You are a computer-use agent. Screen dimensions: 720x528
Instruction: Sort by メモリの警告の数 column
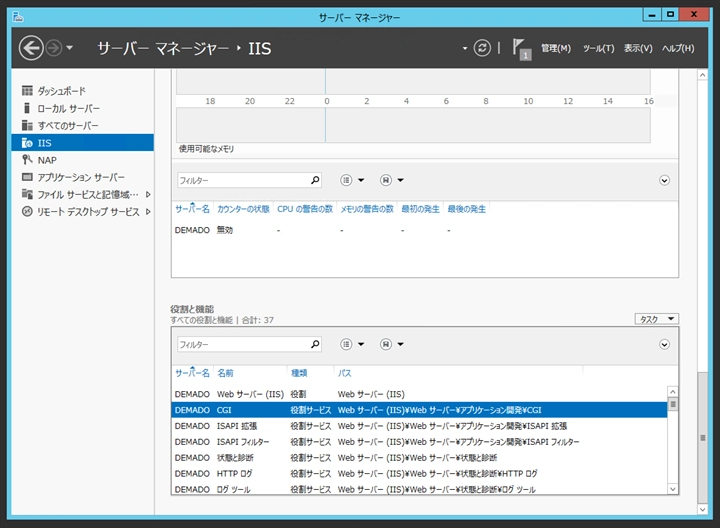point(367,209)
